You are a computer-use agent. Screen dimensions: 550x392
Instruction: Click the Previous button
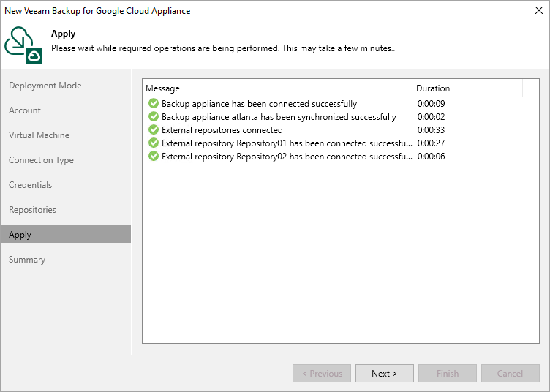[x=322, y=374]
